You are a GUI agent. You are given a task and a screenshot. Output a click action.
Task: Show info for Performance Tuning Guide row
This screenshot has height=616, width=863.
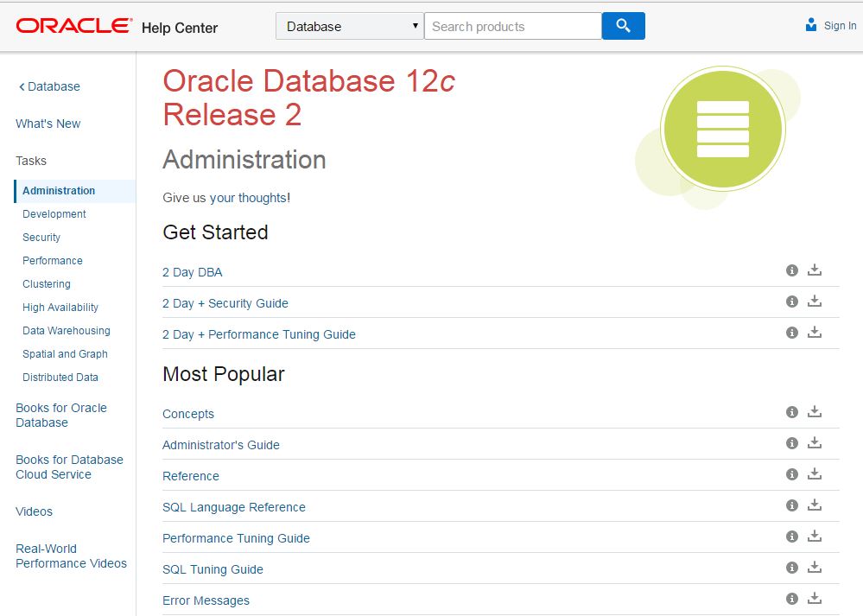click(x=792, y=537)
